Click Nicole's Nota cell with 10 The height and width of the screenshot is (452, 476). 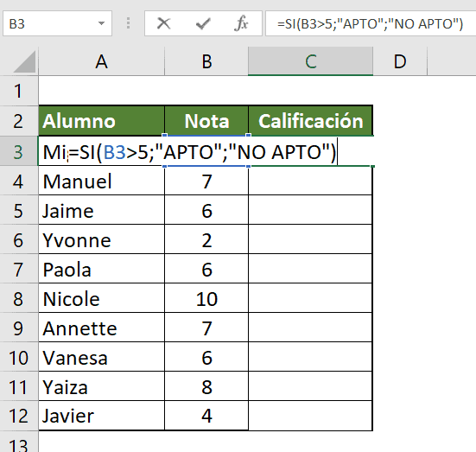point(206,299)
